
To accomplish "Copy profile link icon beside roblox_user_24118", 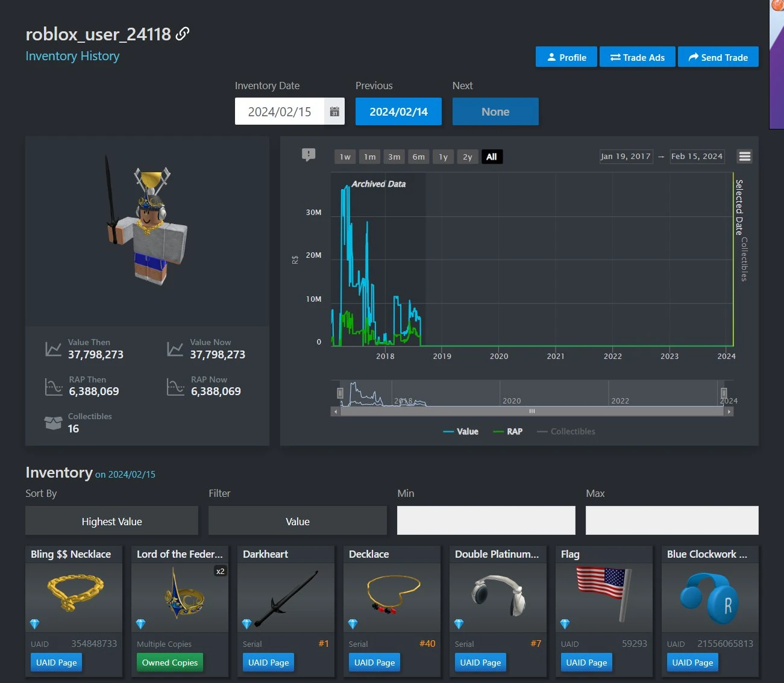I will click(182, 34).
